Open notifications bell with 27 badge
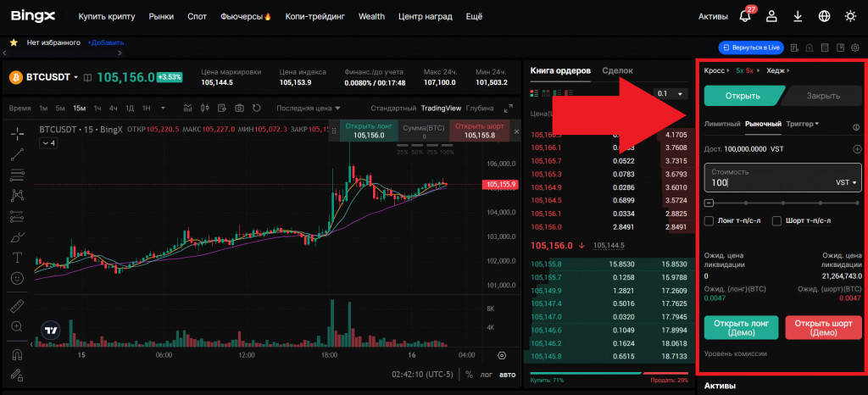868x395 pixels. tap(744, 16)
